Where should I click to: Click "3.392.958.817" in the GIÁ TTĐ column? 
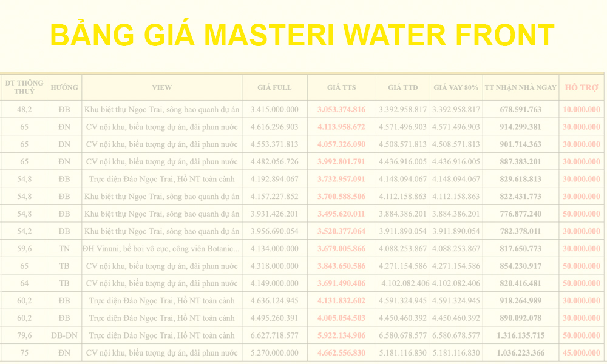click(x=402, y=109)
